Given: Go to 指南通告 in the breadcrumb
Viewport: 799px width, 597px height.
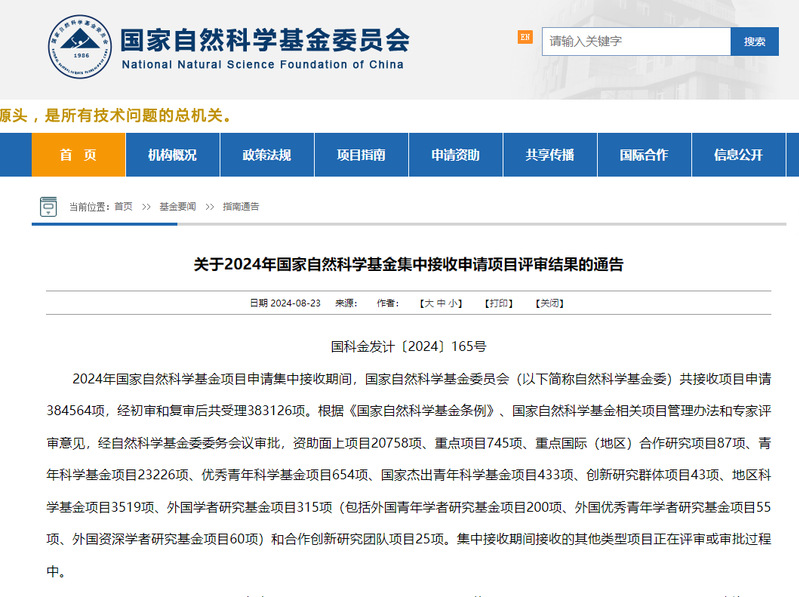Looking at the screenshot, I should click(x=241, y=206).
